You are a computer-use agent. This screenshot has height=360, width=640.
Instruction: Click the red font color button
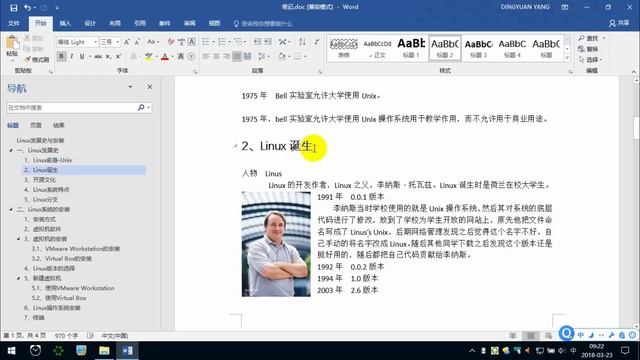[165, 56]
